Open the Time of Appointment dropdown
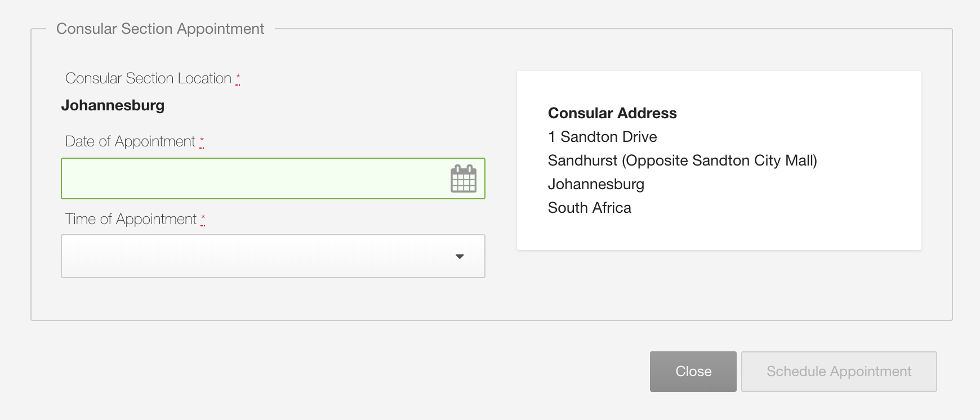This screenshot has width=980, height=420. click(x=273, y=256)
